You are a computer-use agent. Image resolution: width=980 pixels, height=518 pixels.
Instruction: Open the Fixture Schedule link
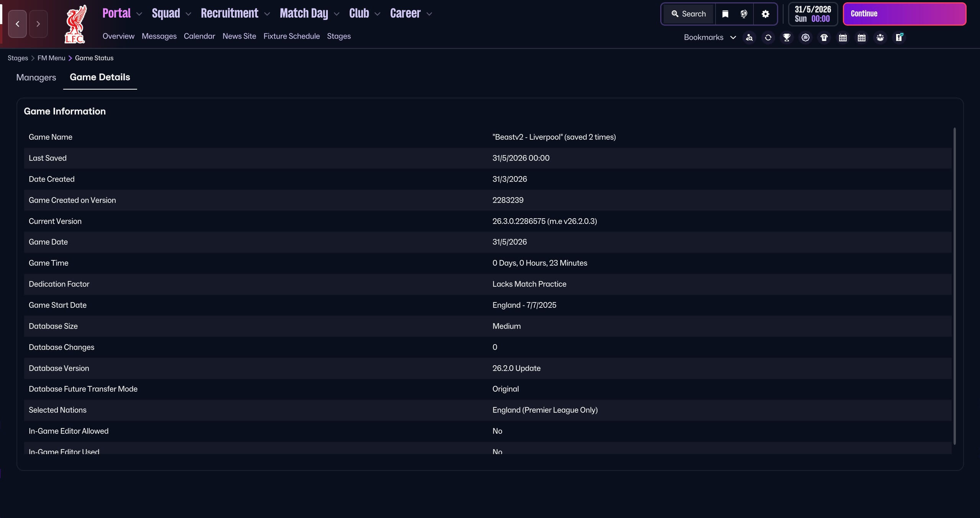point(291,36)
